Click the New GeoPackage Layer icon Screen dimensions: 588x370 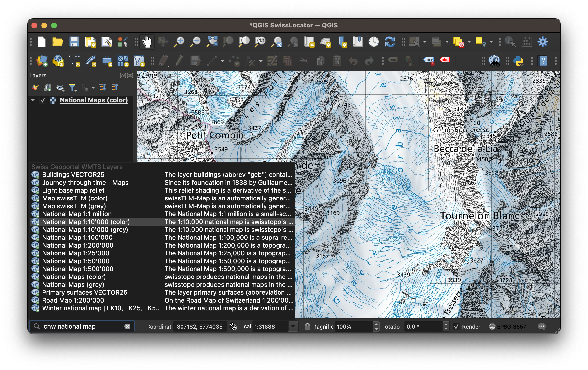tap(58, 61)
